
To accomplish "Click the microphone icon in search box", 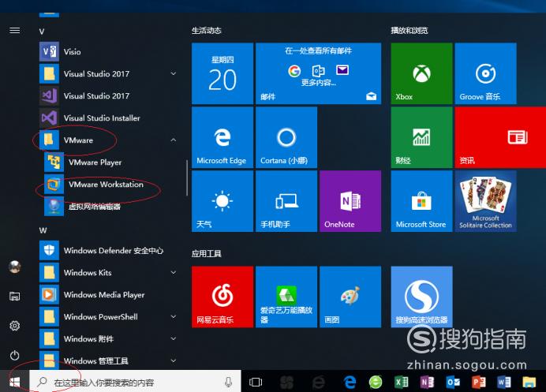I will pos(229,382).
